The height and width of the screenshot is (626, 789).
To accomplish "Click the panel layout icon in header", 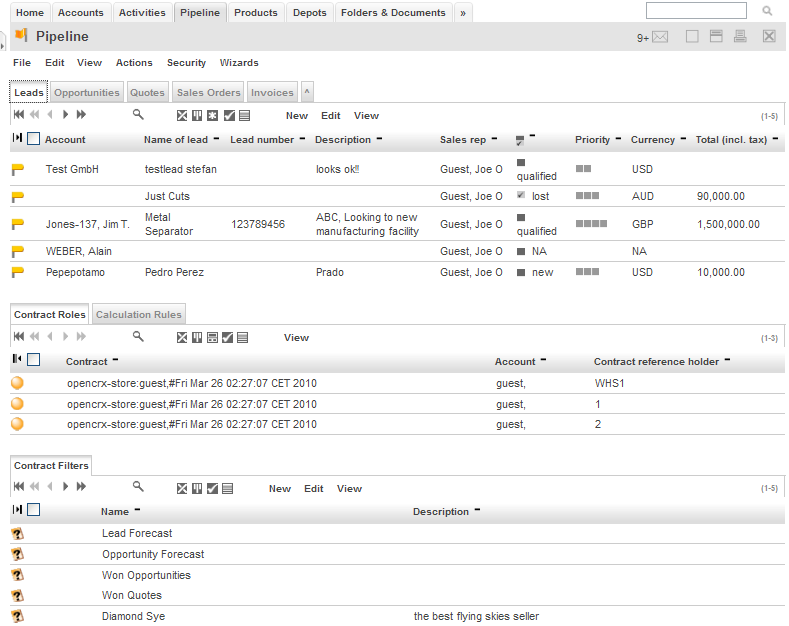I will [716, 36].
